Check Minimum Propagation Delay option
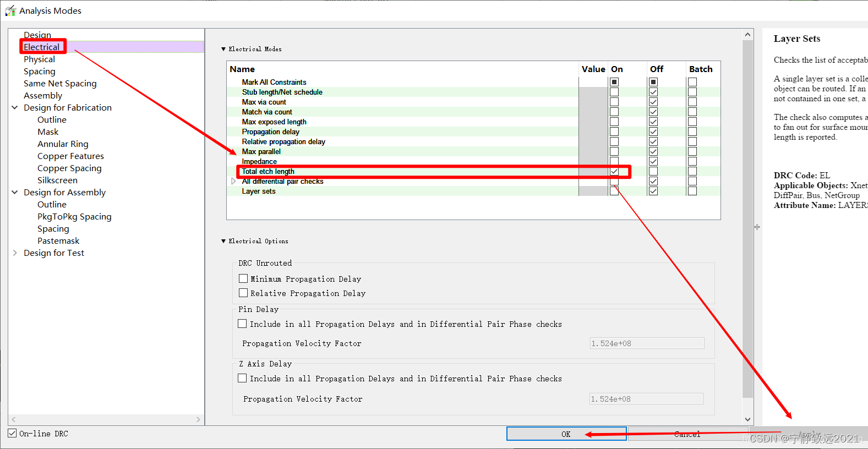This screenshot has width=868, height=449. pos(243,278)
